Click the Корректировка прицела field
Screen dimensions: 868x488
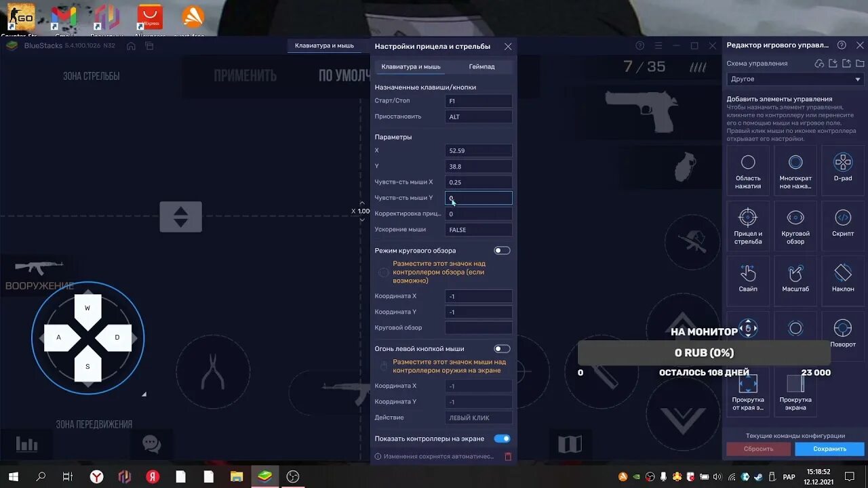tap(478, 213)
